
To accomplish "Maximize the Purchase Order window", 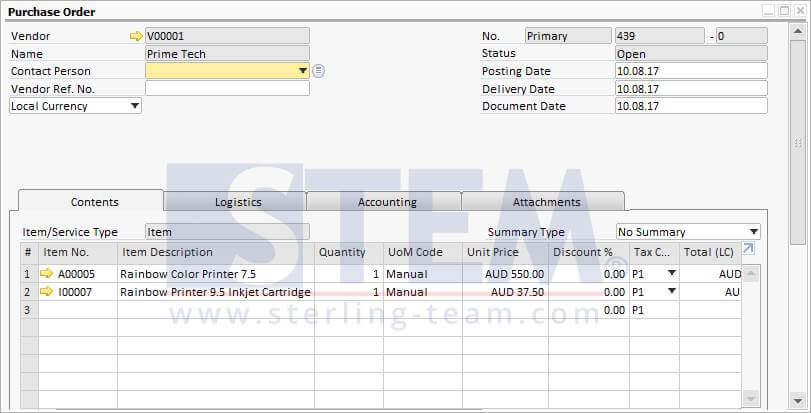I will 783,10.
